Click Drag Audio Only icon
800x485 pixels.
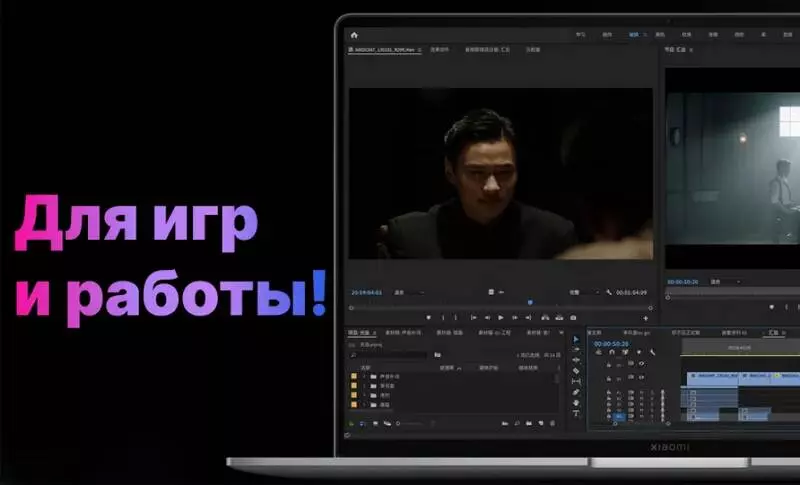pos(502,292)
